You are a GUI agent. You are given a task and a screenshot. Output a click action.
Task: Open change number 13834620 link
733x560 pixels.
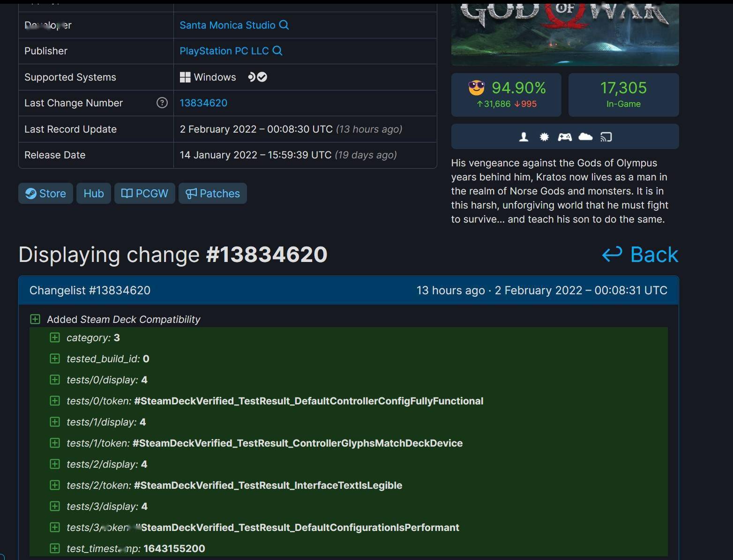(x=203, y=103)
